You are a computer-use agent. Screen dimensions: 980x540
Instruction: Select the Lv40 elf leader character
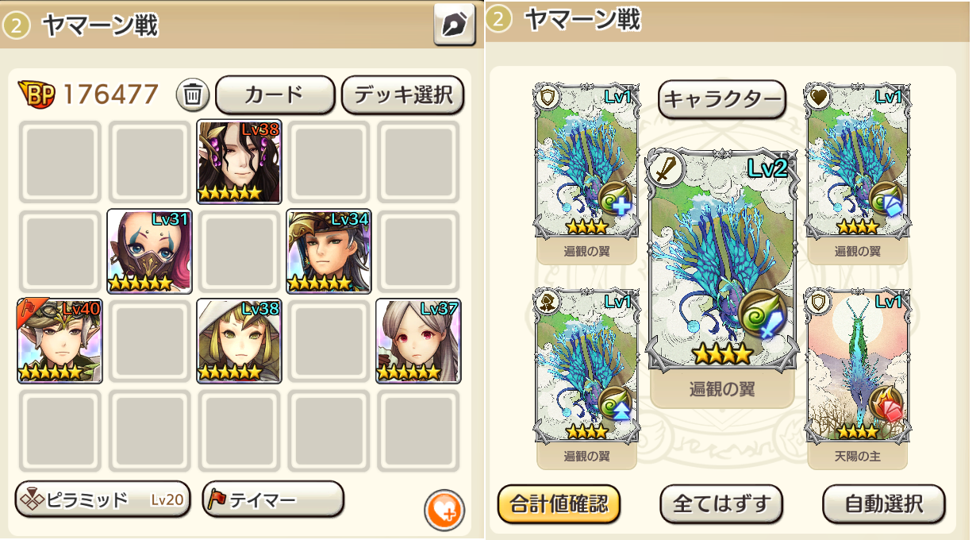60,341
